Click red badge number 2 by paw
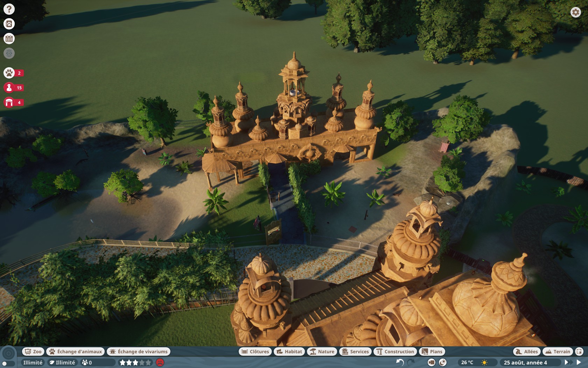This screenshot has height=368, width=588. 19,73
